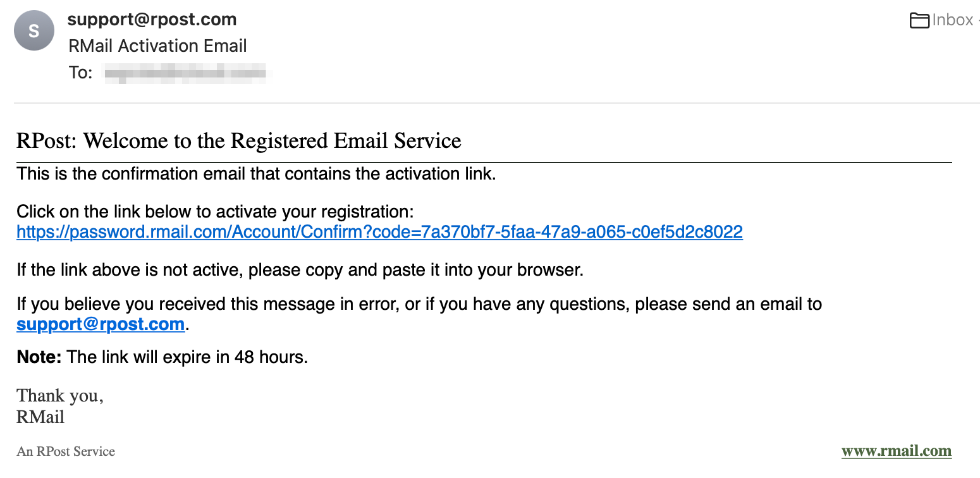Click the "Click on the link below" instruction
Viewport: 980px width, 478px height.
click(x=215, y=211)
